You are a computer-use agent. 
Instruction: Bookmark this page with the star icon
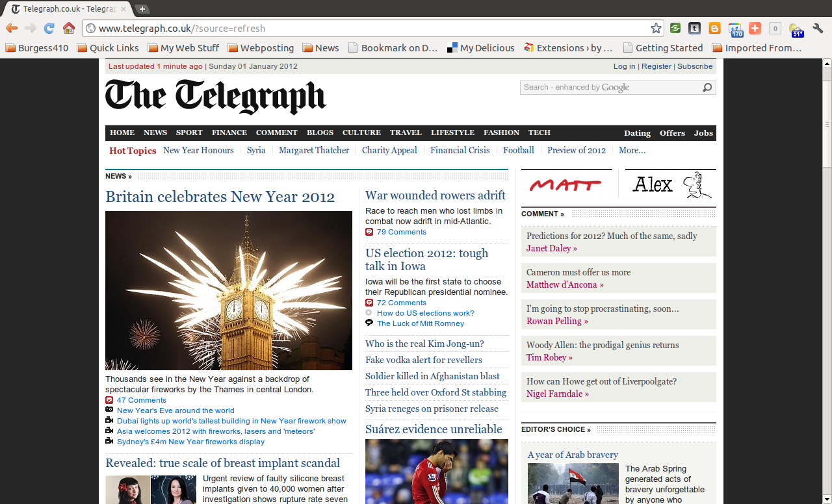pyautogui.click(x=656, y=28)
